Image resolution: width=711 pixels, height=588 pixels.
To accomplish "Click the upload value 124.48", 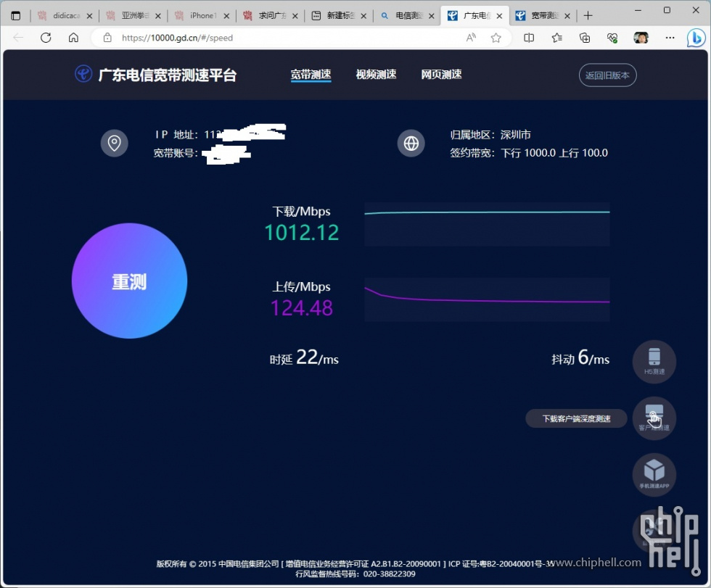I will click(x=302, y=308).
